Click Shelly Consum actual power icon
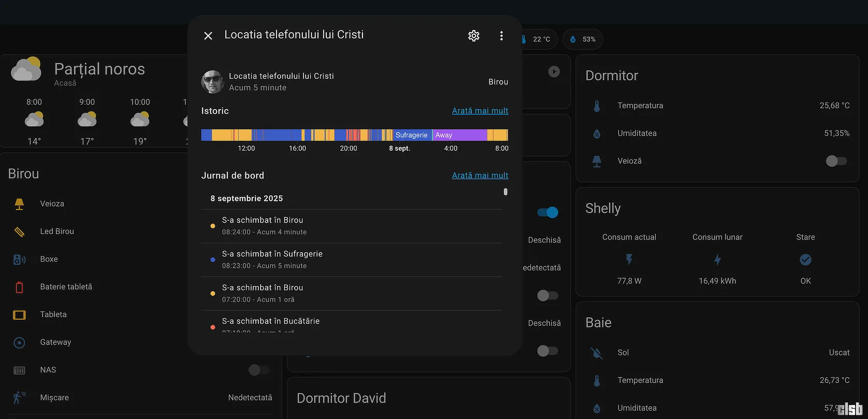Screen dimensions: 868x419 pos(629,259)
